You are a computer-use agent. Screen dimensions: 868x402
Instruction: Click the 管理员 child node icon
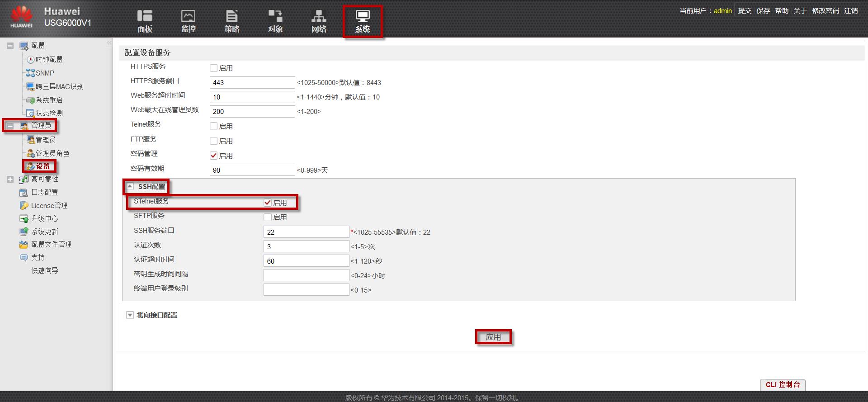(x=31, y=140)
